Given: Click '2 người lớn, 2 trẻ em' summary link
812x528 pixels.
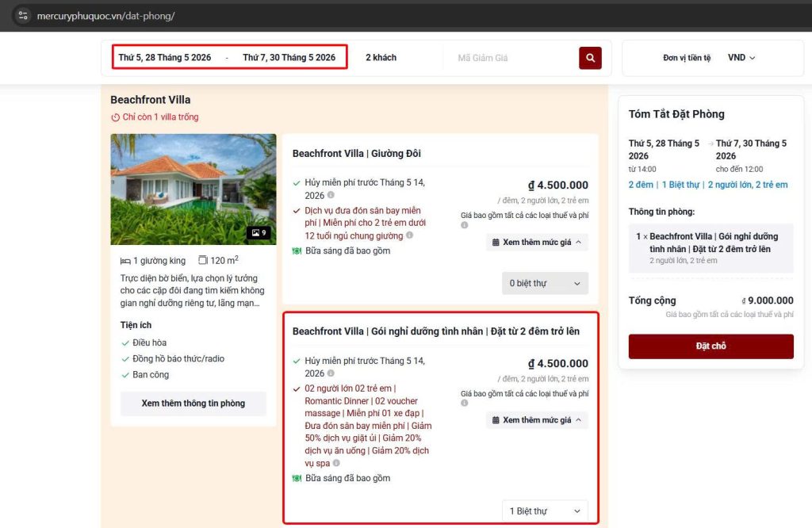Looking at the screenshot, I should (747, 185).
